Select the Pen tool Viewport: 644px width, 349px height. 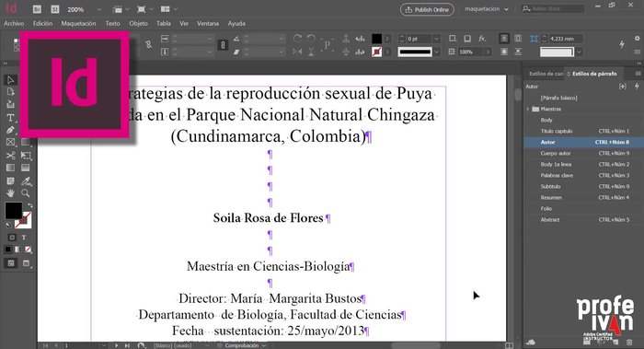[11, 131]
